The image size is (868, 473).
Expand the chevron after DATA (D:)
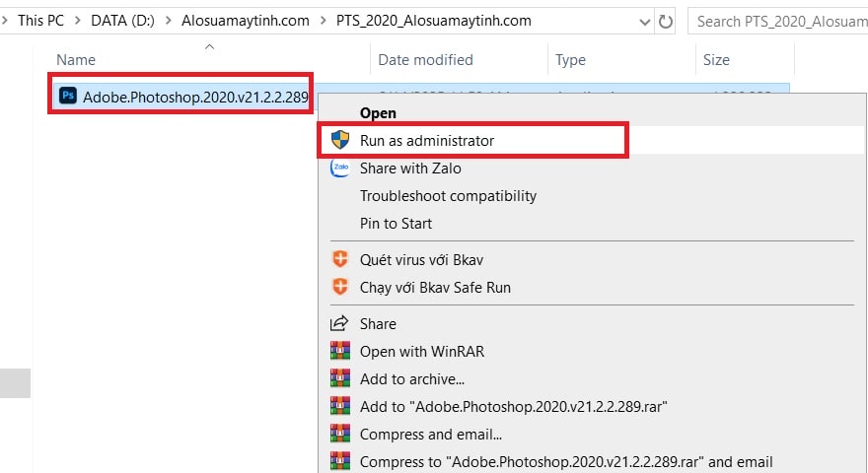(x=169, y=21)
